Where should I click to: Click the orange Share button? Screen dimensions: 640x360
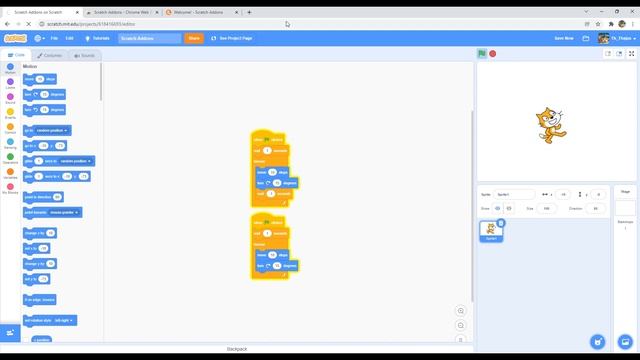coord(194,38)
